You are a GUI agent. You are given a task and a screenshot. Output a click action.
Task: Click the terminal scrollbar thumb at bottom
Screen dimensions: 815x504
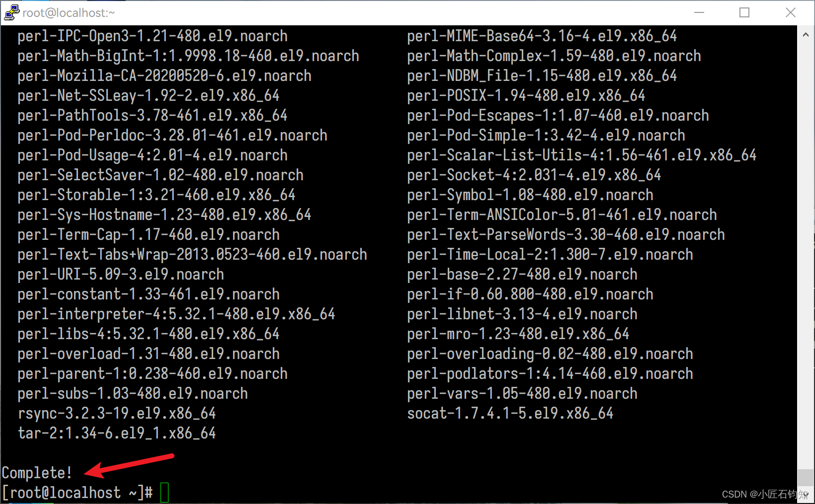[x=806, y=478]
